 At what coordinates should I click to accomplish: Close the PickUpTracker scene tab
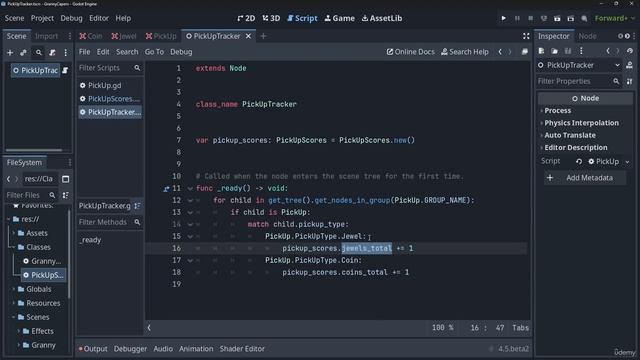(x=248, y=36)
